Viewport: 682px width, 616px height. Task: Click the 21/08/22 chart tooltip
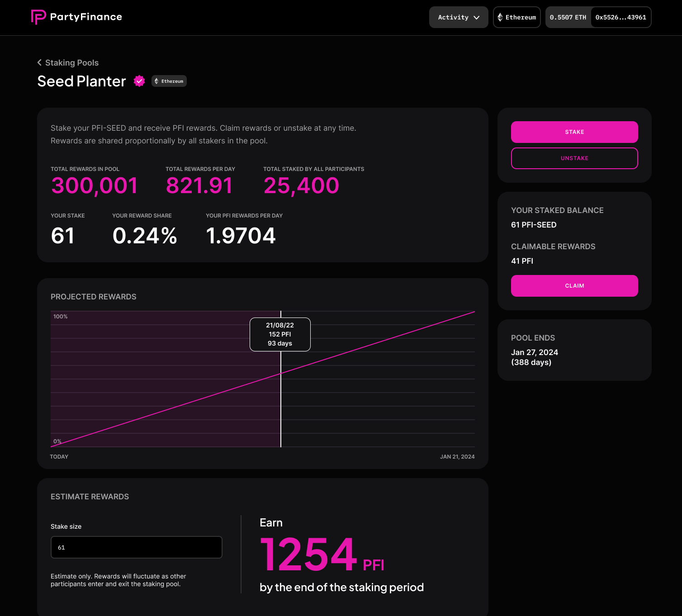[280, 334]
